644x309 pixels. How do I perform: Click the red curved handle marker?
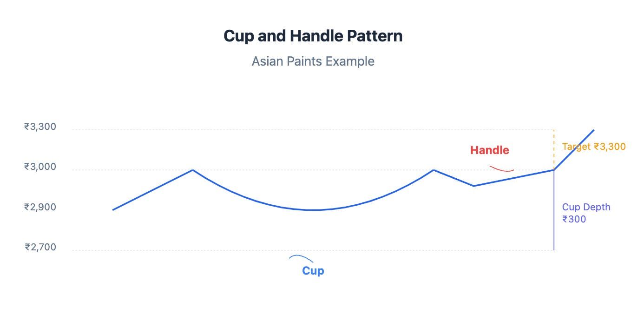pos(501,169)
